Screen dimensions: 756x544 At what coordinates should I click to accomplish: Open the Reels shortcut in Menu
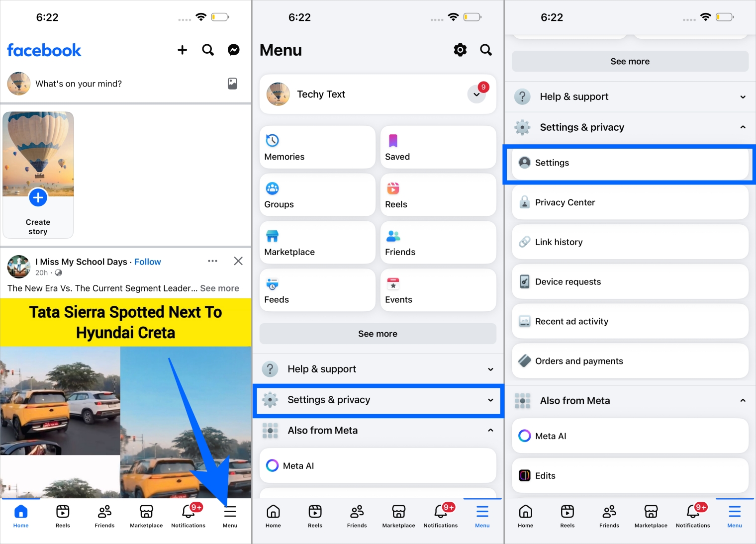[x=437, y=195]
